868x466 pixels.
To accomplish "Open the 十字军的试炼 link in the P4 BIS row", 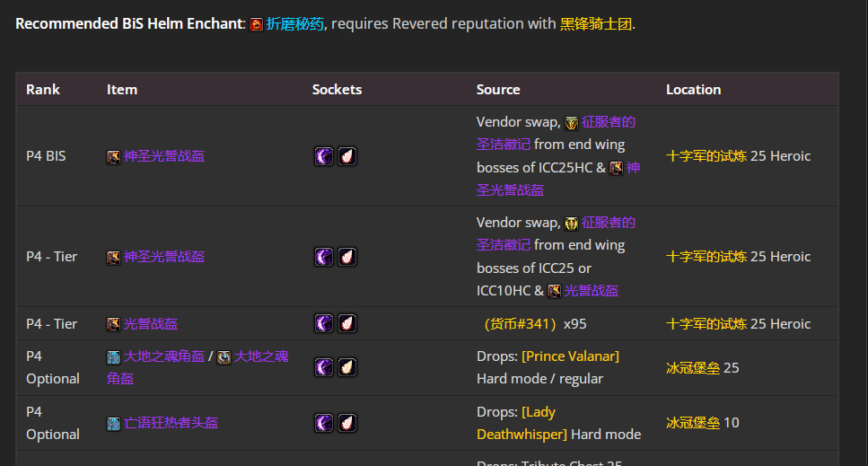I will pos(706,156).
